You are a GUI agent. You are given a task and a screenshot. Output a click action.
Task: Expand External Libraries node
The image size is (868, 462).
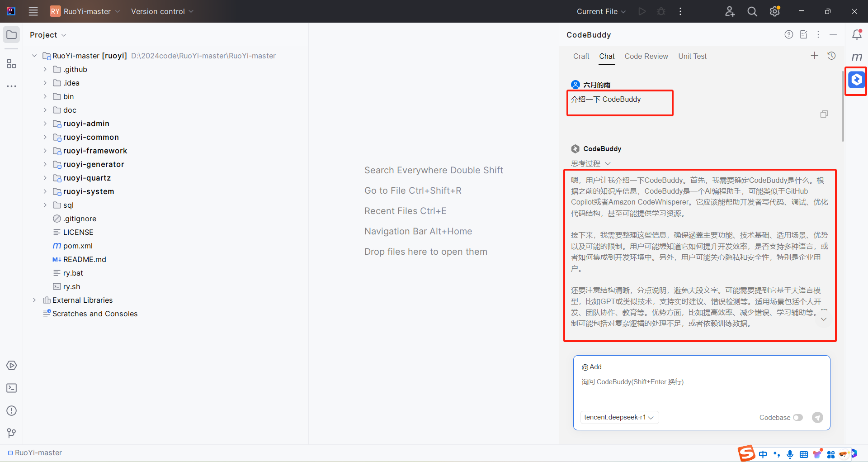(x=34, y=300)
